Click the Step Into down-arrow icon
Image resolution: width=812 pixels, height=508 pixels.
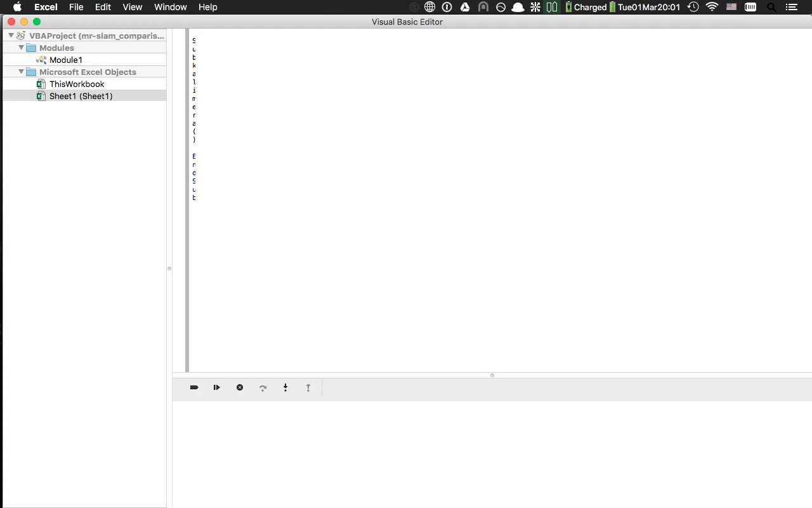(x=285, y=387)
